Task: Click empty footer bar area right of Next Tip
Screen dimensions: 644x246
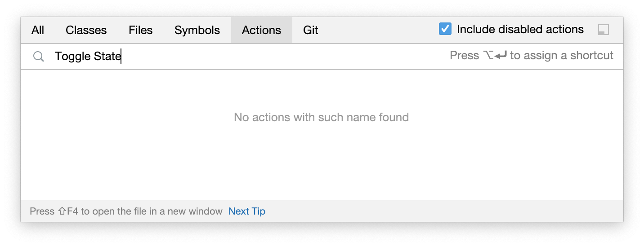Action: click(443, 211)
